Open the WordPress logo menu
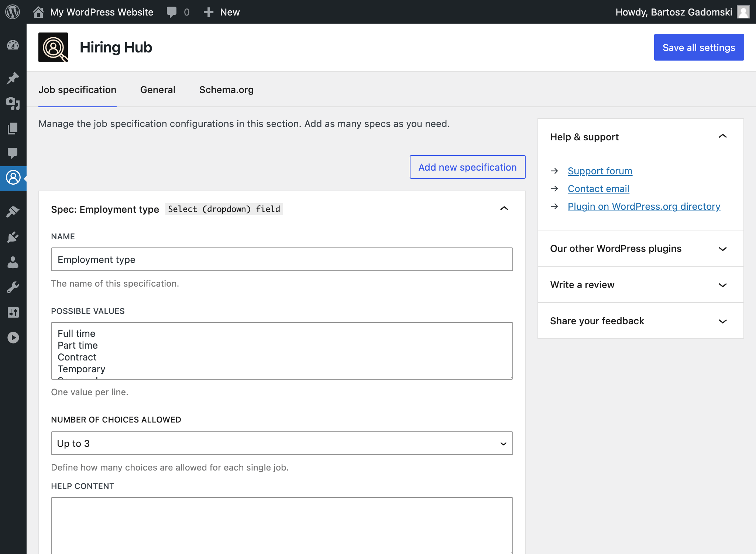 click(13, 12)
